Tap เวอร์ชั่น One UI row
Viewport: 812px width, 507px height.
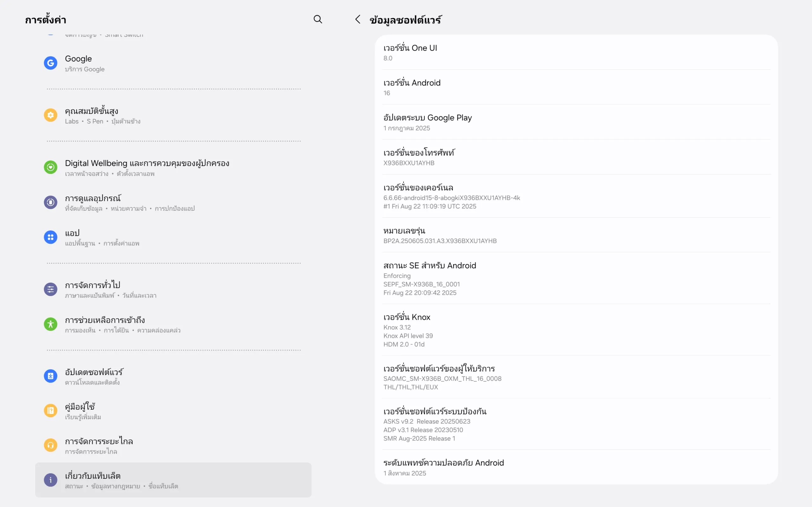(x=576, y=52)
